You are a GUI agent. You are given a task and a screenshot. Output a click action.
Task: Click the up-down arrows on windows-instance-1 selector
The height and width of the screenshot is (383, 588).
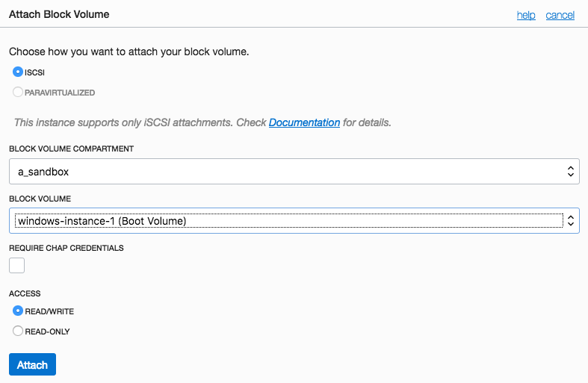(x=571, y=220)
